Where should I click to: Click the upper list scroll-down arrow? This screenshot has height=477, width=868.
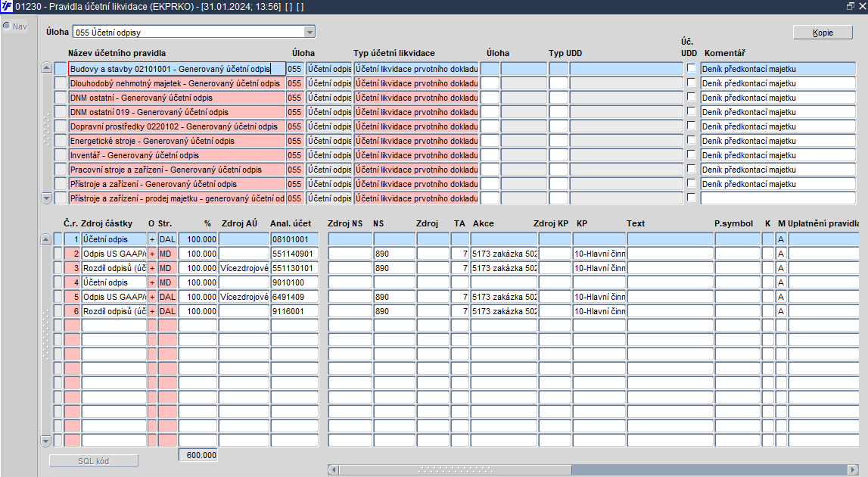46,198
